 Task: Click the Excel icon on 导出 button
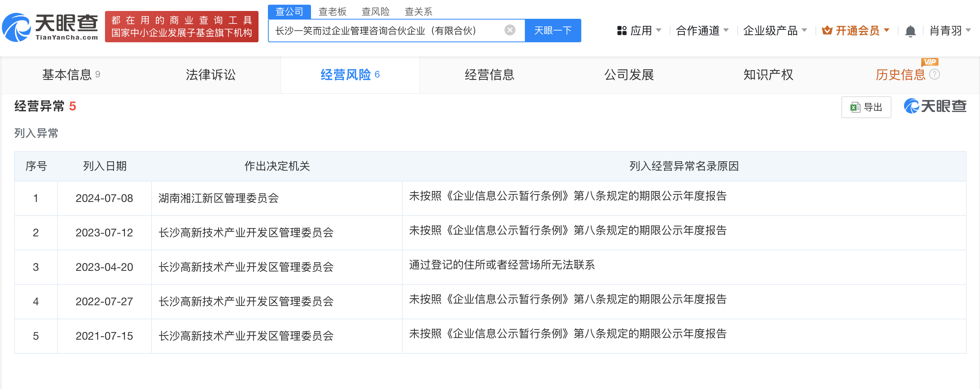(855, 107)
